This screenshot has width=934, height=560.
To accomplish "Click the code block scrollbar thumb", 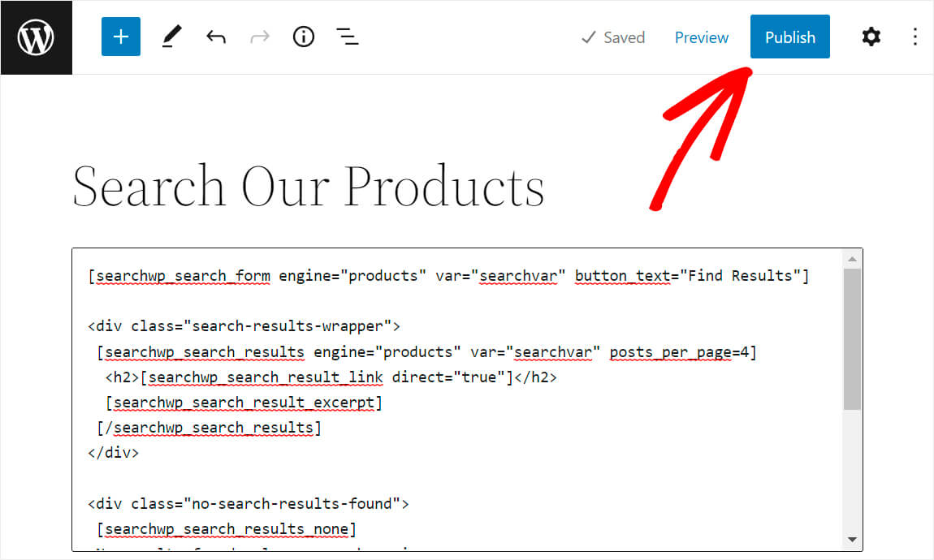I will click(x=852, y=339).
